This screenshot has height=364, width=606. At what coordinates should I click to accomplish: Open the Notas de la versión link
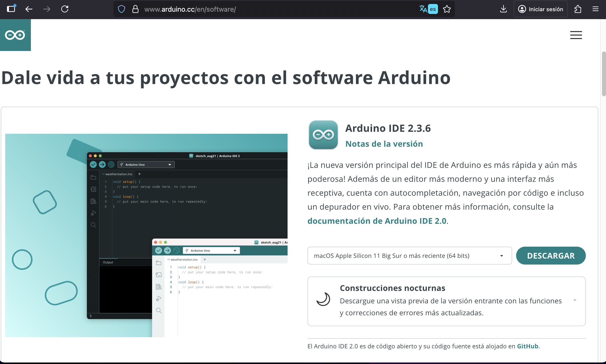[x=384, y=144]
